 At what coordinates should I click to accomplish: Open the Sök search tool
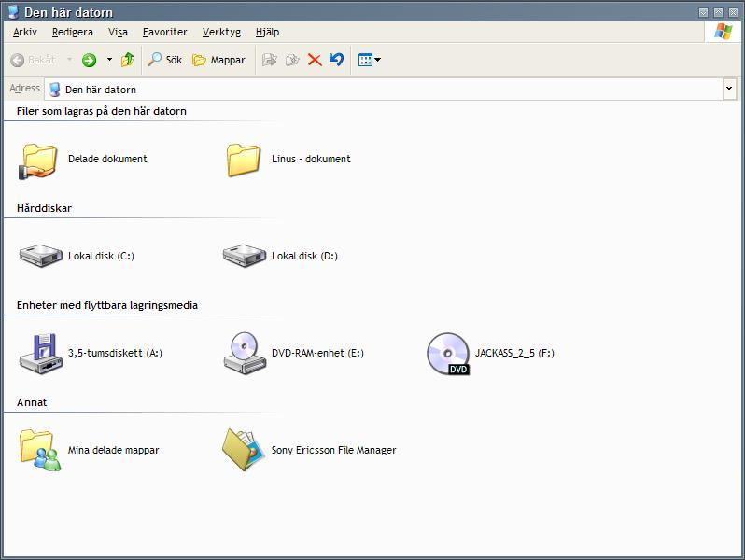pyautogui.click(x=164, y=60)
